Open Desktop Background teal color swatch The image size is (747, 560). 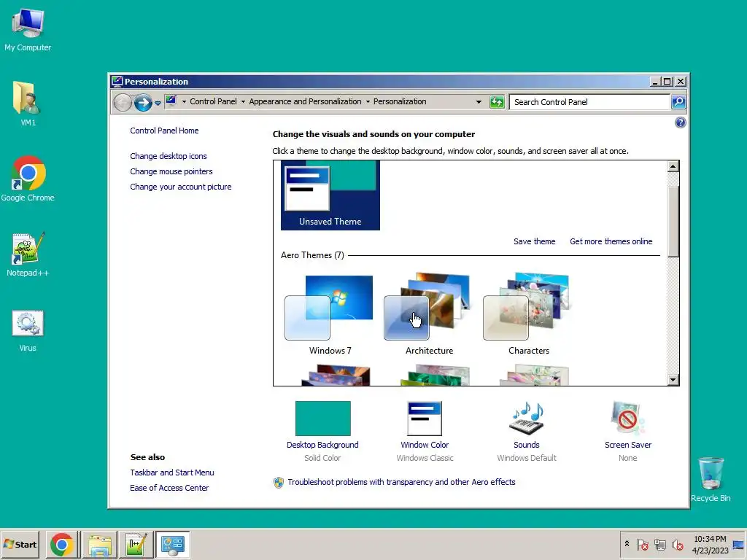322,418
